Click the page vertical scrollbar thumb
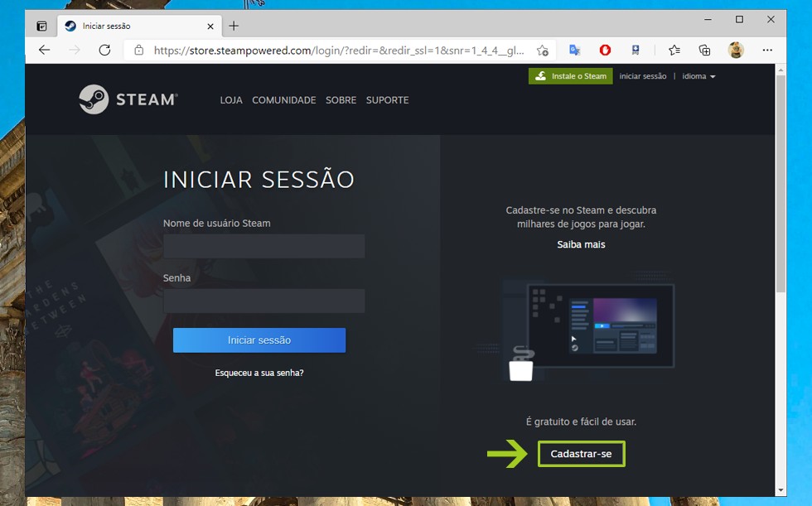The image size is (812, 506). coord(781,184)
